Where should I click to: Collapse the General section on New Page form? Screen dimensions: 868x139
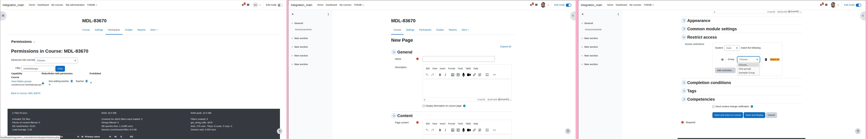(394, 52)
